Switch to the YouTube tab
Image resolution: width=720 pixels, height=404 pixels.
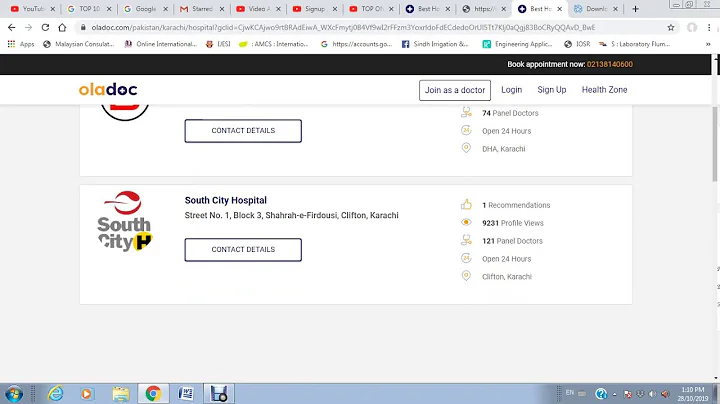tap(32, 9)
